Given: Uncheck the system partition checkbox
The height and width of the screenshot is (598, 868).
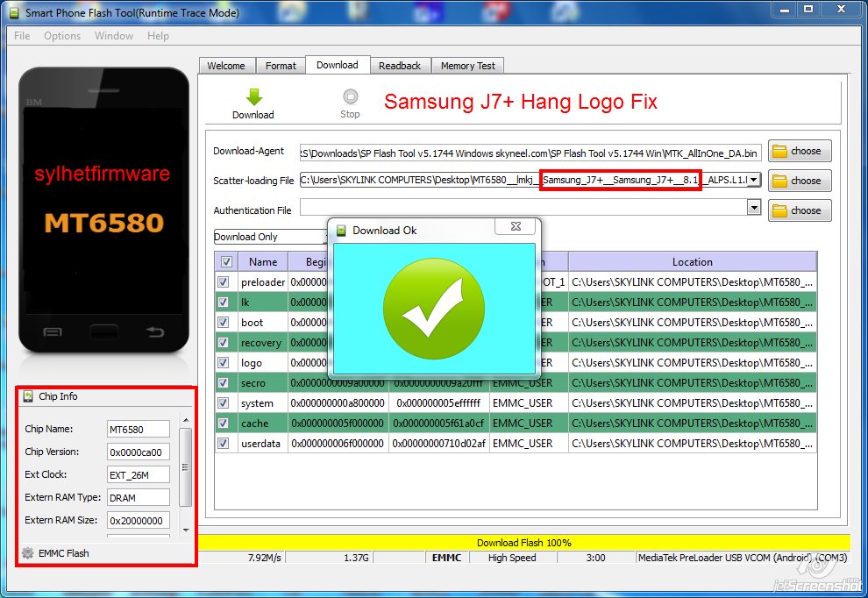Looking at the screenshot, I should [223, 403].
